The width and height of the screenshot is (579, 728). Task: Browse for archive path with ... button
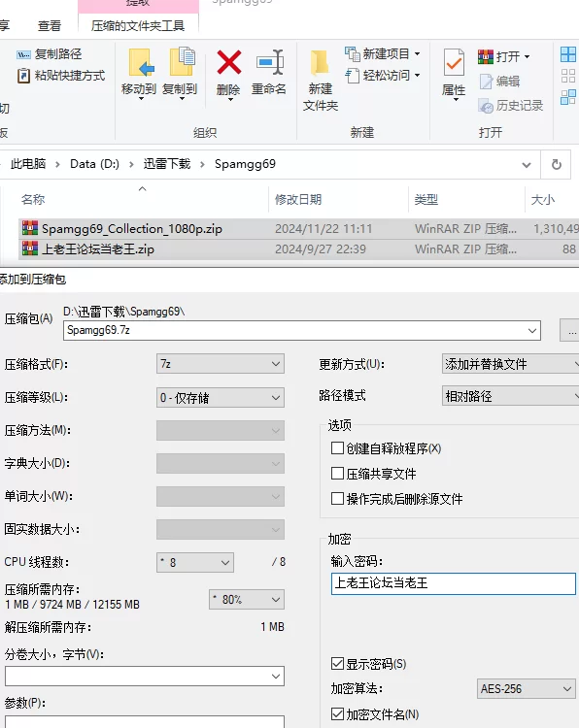tap(571, 331)
